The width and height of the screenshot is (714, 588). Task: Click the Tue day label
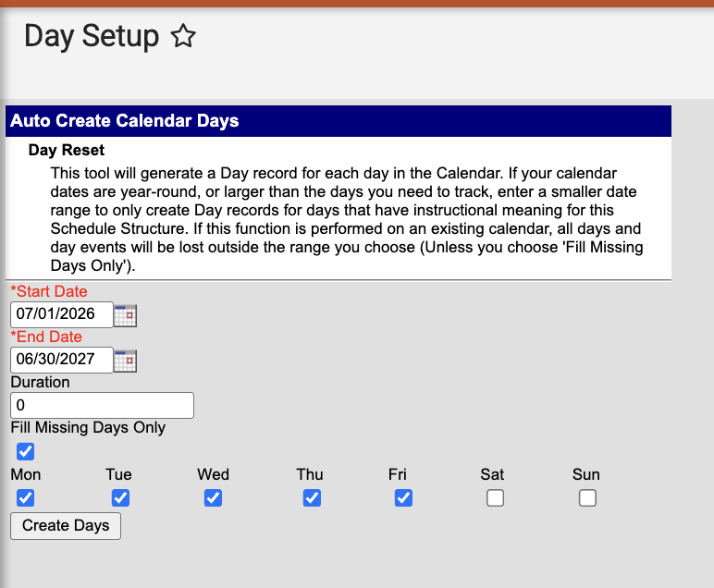119,474
